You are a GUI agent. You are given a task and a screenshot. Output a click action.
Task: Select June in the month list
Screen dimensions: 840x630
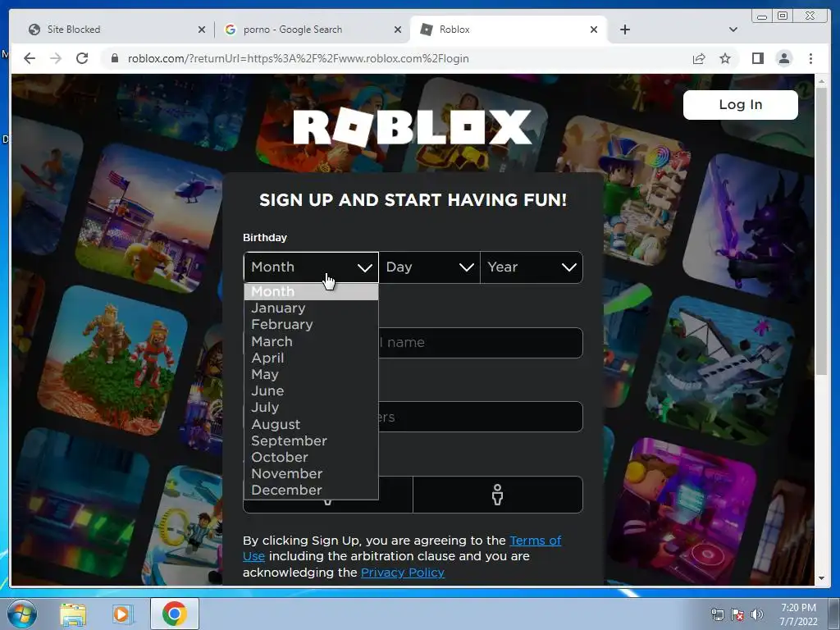coord(311,391)
